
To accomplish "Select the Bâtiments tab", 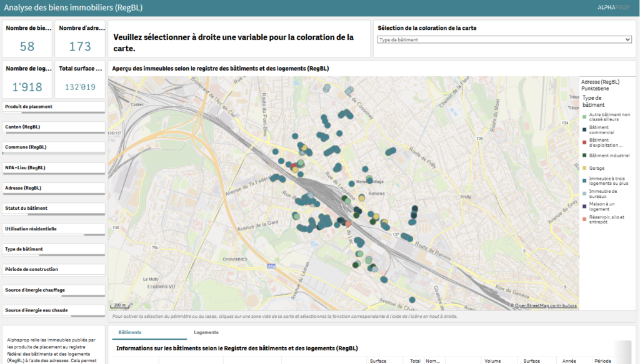I will [130, 333].
